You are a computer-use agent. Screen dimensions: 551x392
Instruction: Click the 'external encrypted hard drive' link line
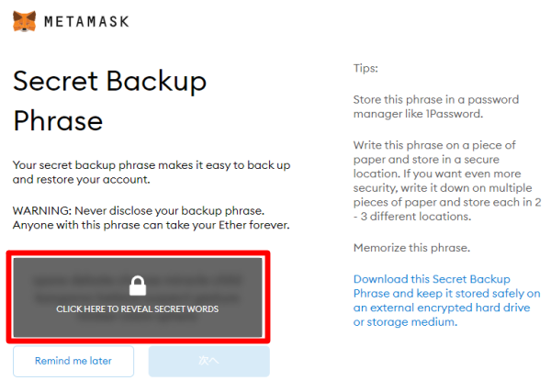tap(442, 308)
